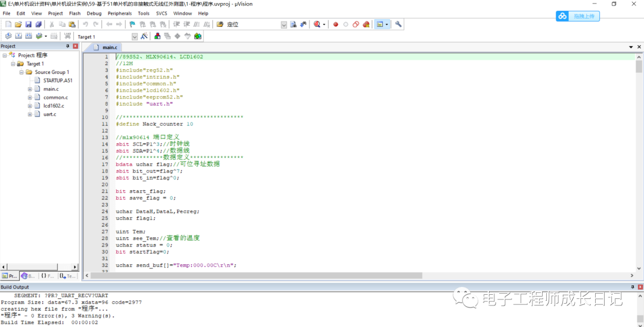
Task: Open the Target 1 selection dropdown
Action: point(135,36)
